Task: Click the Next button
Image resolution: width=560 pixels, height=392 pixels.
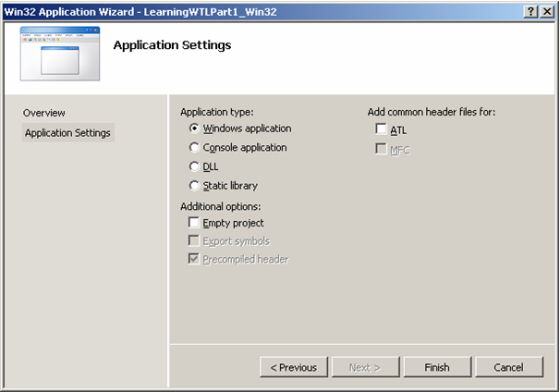Action: 365,367
